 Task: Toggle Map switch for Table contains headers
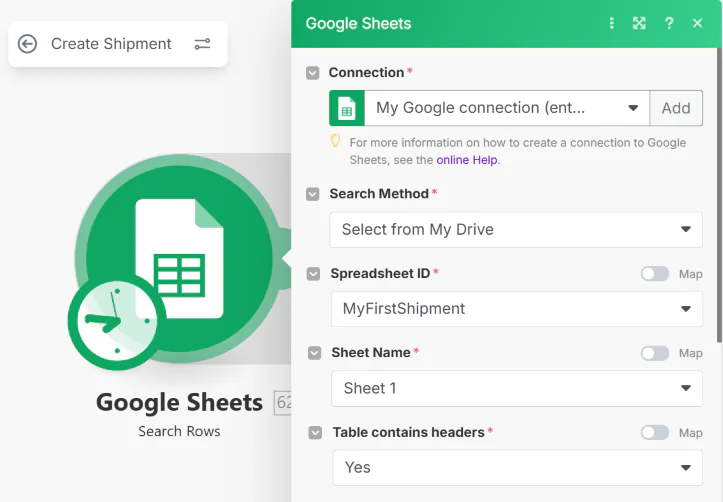tap(655, 433)
